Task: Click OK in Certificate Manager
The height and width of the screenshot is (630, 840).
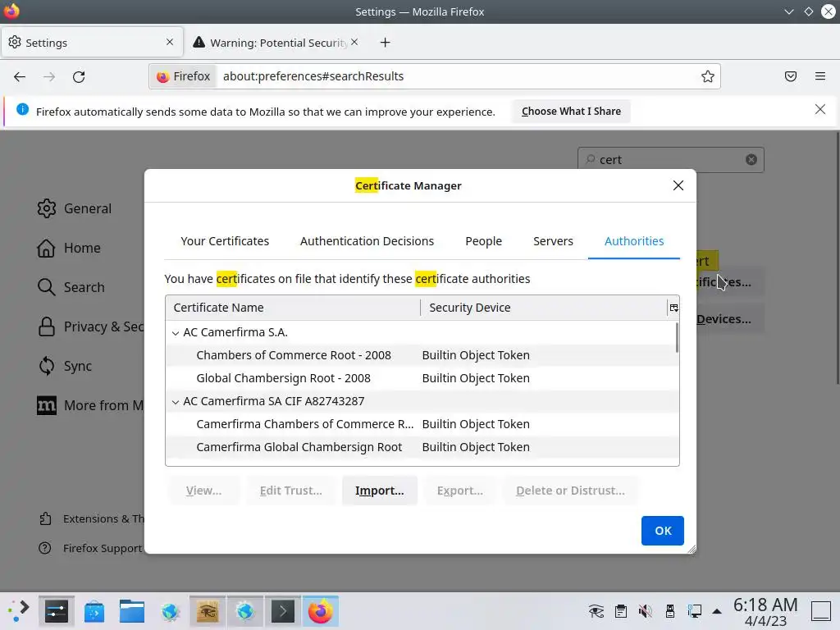Action: coord(662,531)
